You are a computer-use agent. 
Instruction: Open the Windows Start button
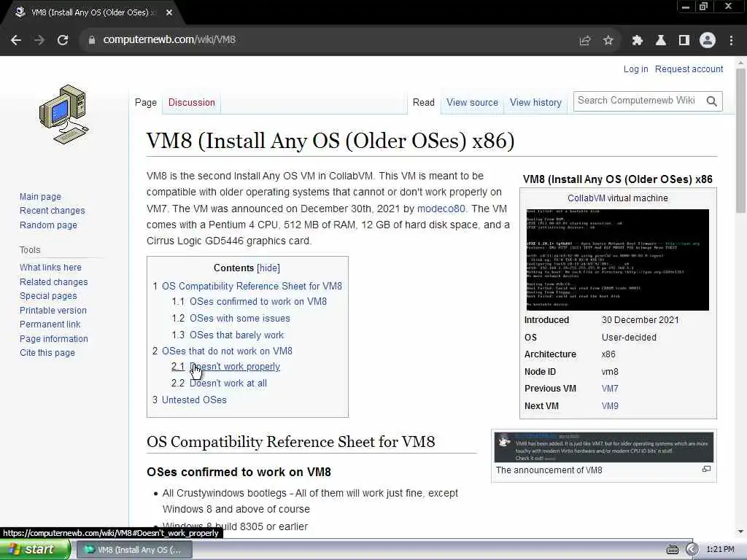click(34, 550)
